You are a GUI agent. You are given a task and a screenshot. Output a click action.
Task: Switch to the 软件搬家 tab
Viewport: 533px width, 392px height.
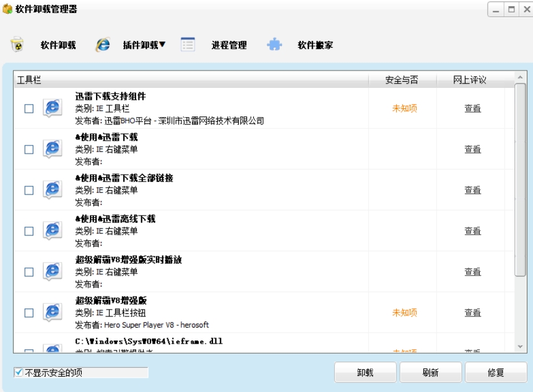click(x=315, y=45)
